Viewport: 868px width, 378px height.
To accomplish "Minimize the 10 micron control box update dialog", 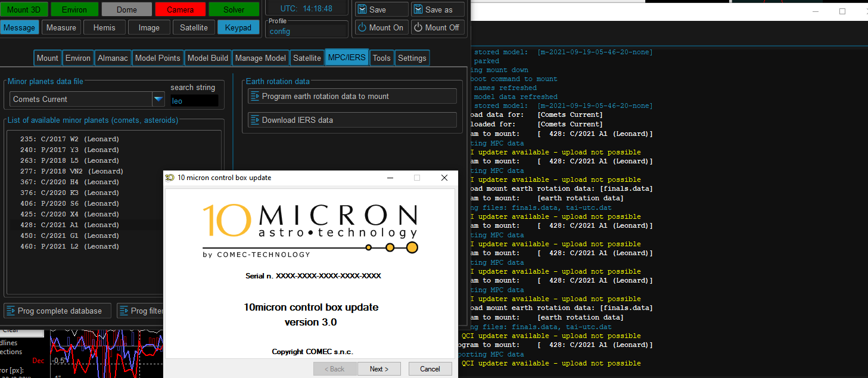I will click(390, 178).
